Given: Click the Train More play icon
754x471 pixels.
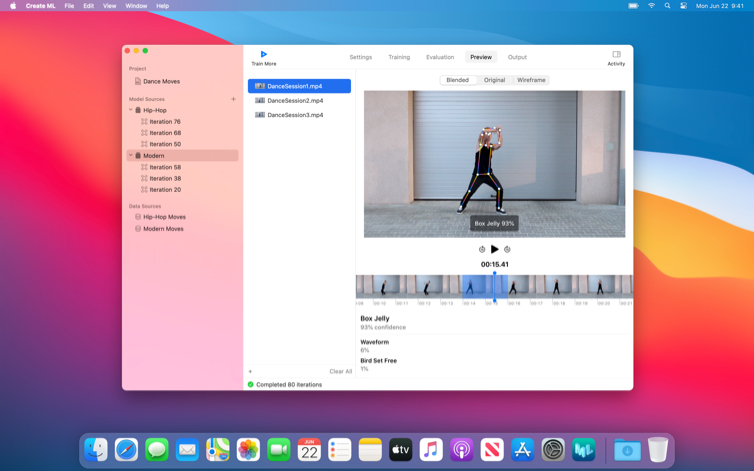Looking at the screenshot, I should coord(264,54).
